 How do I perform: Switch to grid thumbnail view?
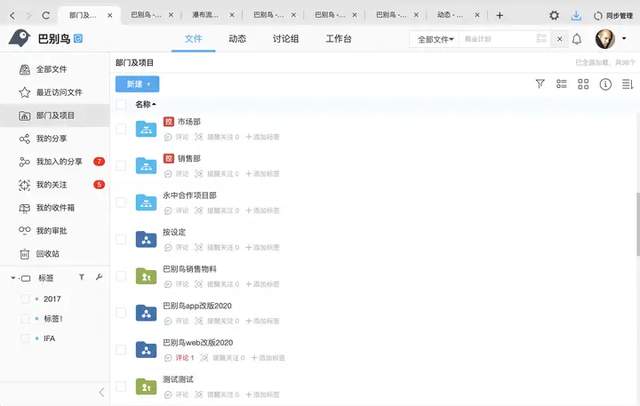coord(583,84)
